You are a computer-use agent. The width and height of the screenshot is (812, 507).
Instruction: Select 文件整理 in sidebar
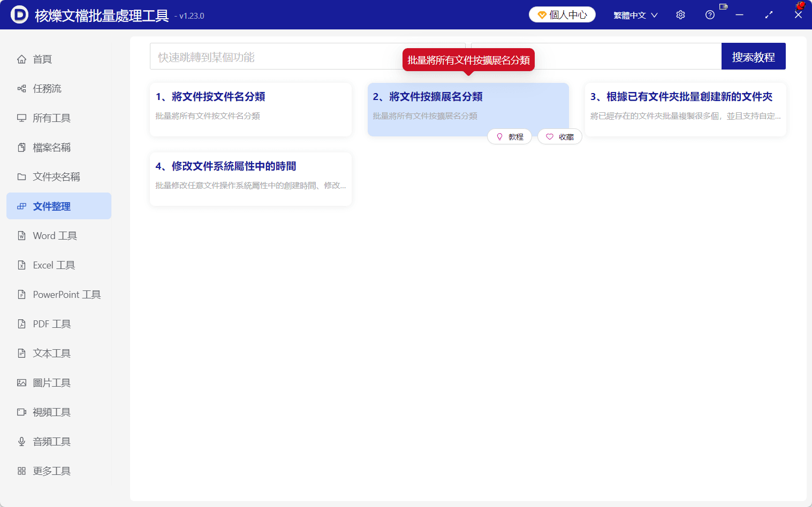pyautogui.click(x=59, y=206)
